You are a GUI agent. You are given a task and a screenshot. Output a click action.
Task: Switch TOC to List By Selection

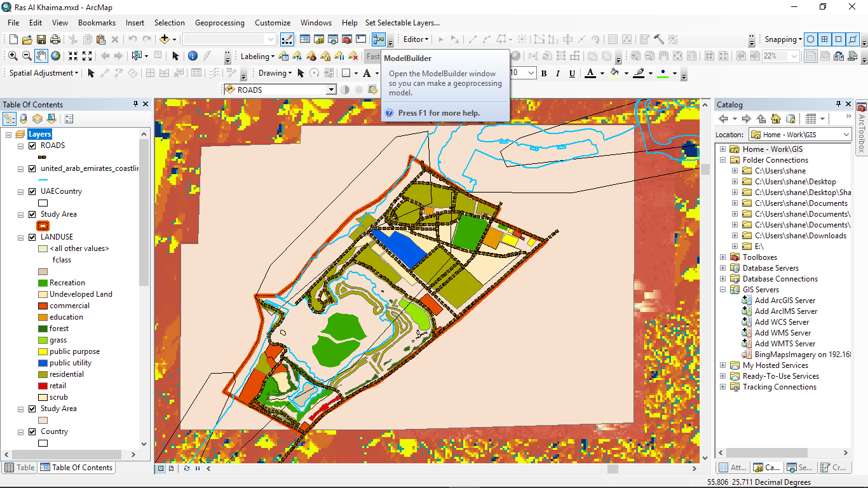tap(51, 119)
